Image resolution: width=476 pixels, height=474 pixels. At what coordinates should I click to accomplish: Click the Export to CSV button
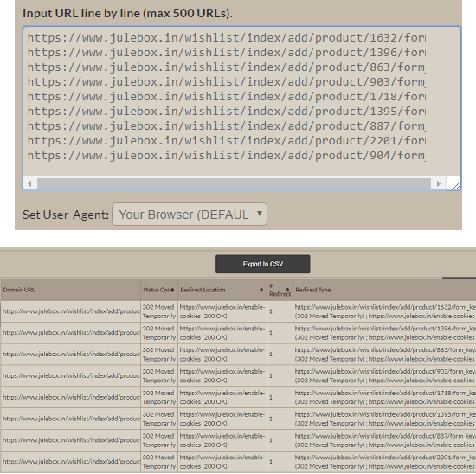[262, 264]
